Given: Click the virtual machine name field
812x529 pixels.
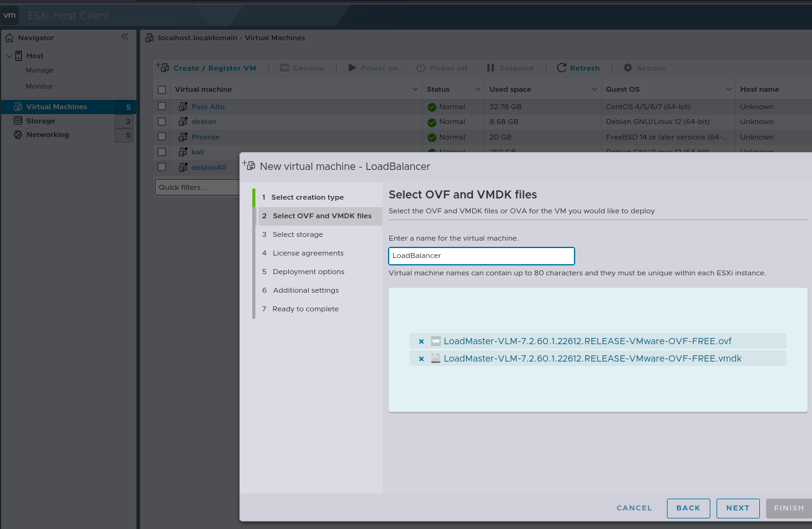Looking at the screenshot, I should click(481, 256).
